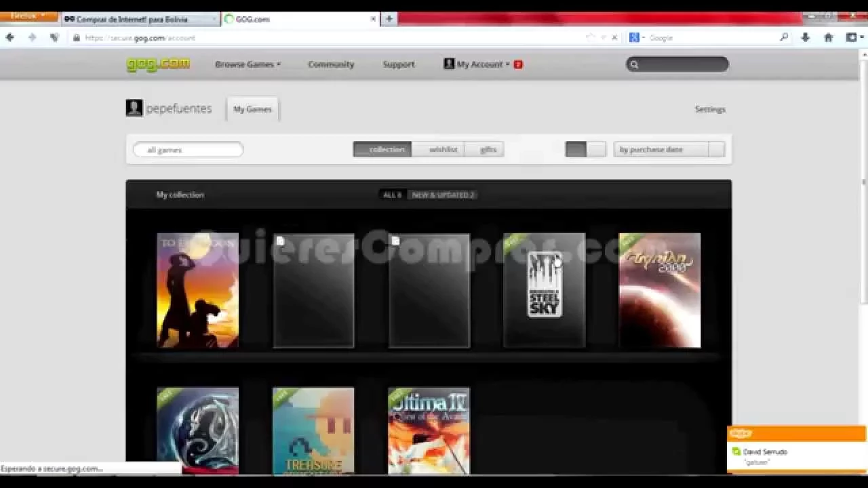The height and width of the screenshot is (488, 868).
Task: Click the Firefox menu button
Action: coord(29,16)
